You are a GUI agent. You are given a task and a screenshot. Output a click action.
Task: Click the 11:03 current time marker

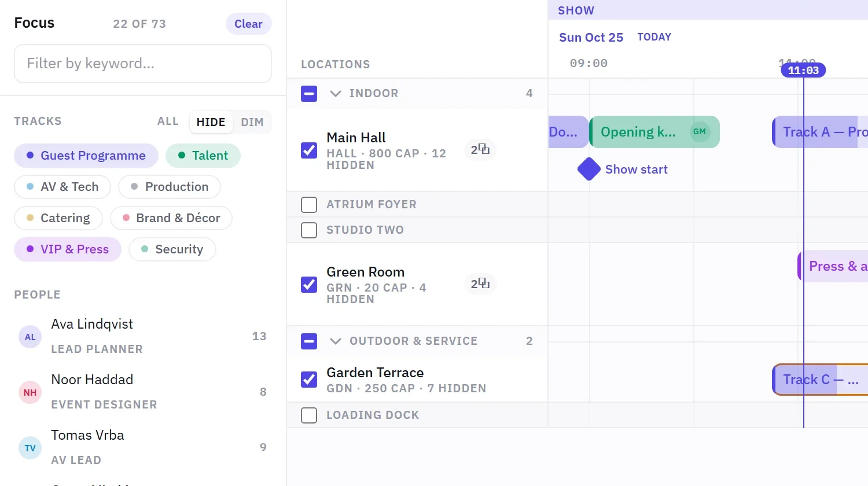pos(803,71)
